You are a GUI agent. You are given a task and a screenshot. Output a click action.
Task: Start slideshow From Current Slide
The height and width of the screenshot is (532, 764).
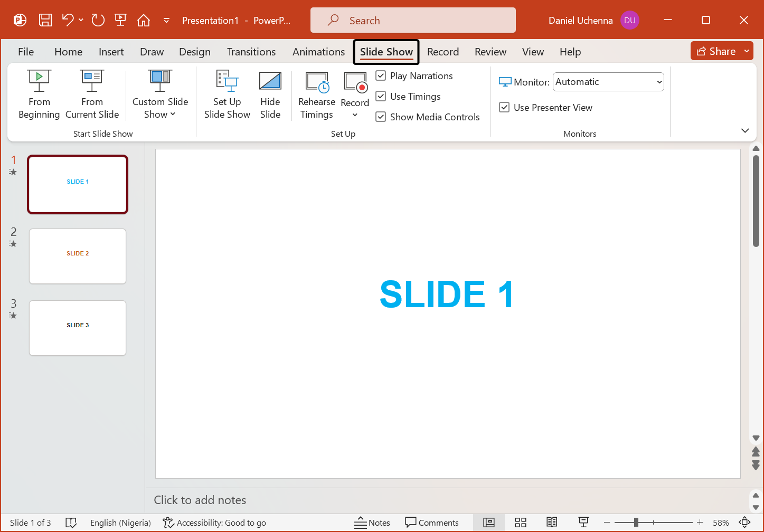(92, 95)
